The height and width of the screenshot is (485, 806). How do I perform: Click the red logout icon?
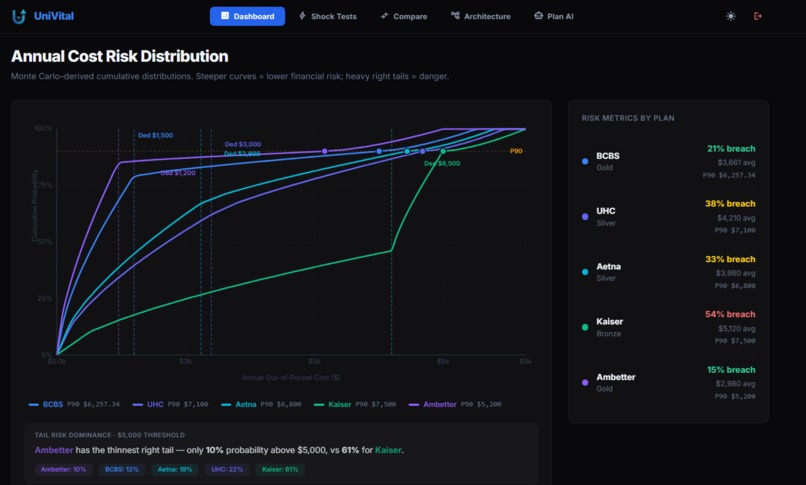[758, 16]
